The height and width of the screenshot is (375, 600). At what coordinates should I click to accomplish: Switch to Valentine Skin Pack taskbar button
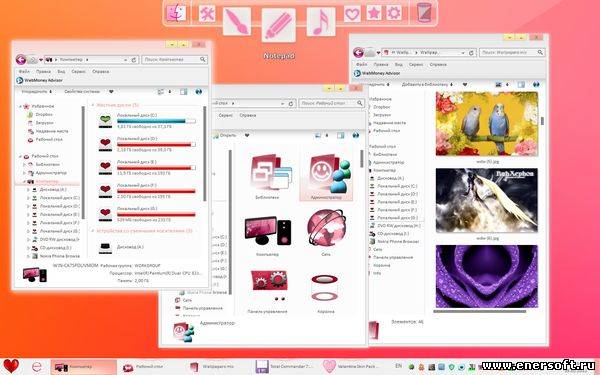351,367
